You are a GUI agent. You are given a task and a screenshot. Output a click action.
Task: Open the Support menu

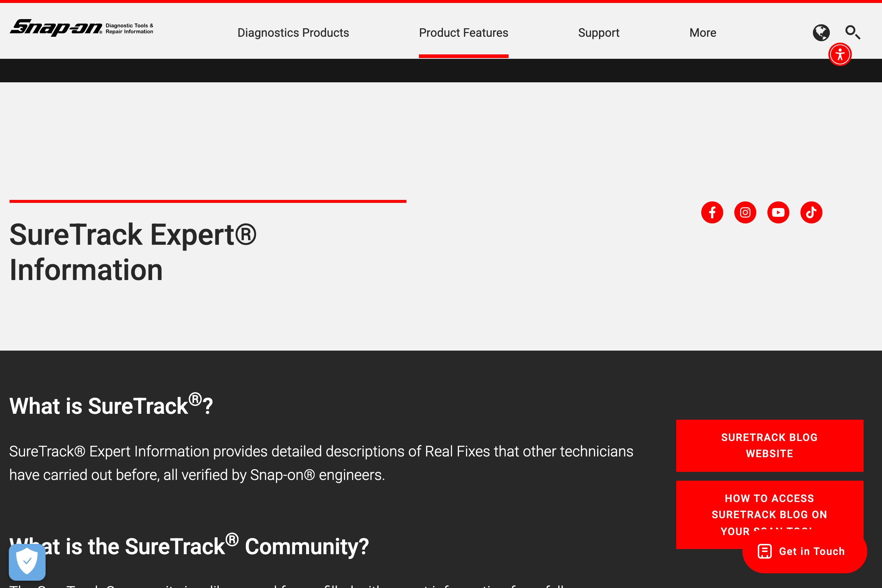[x=599, y=33]
